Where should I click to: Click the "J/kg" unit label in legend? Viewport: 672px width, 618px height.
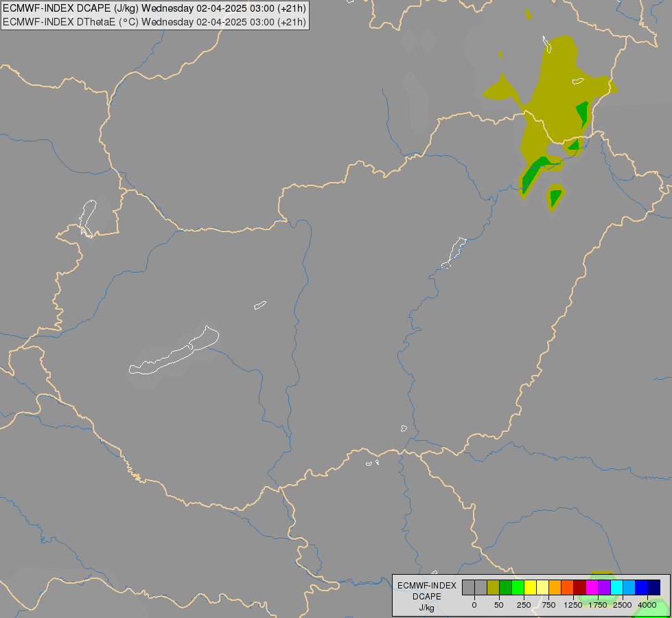pos(426,608)
